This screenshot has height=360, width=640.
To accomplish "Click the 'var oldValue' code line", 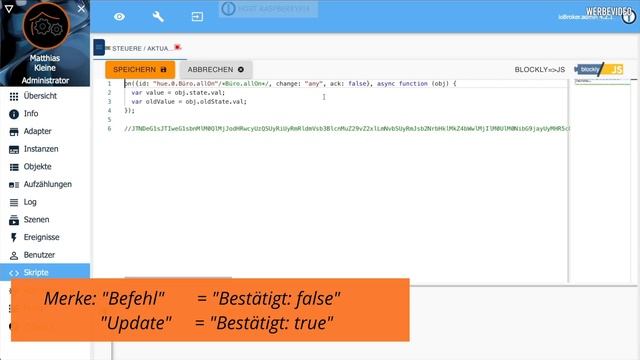I will [x=189, y=102].
